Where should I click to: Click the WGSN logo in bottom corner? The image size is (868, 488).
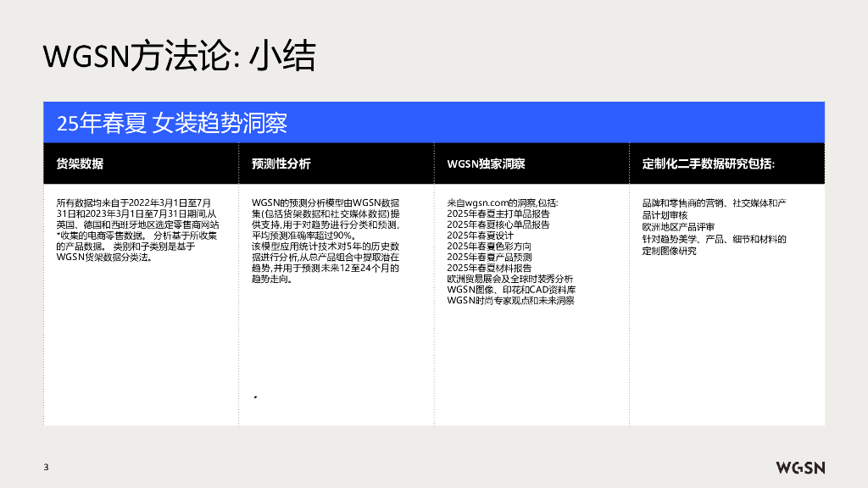pyautogui.click(x=800, y=468)
